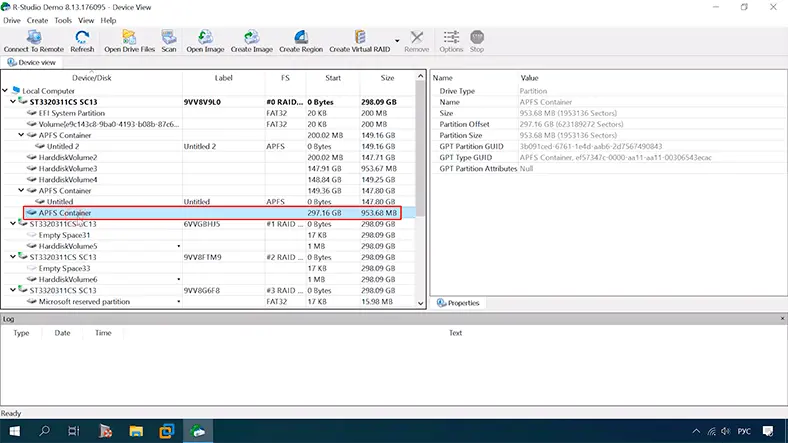The width and height of the screenshot is (788, 443).
Task: Click the Size column header
Action: 387,78
